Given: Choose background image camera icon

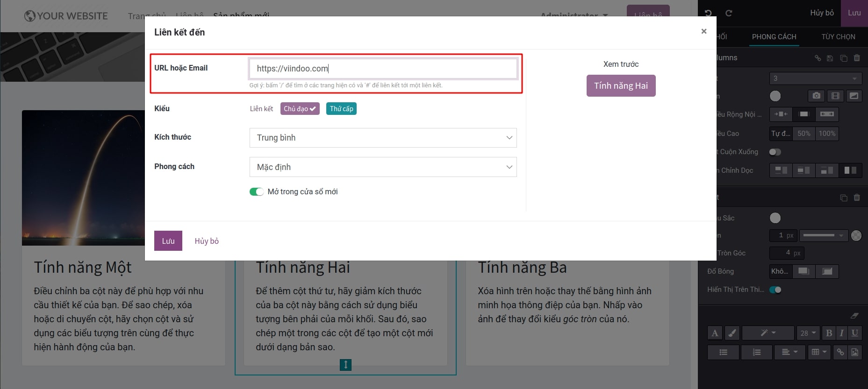Looking at the screenshot, I should 816,96.
